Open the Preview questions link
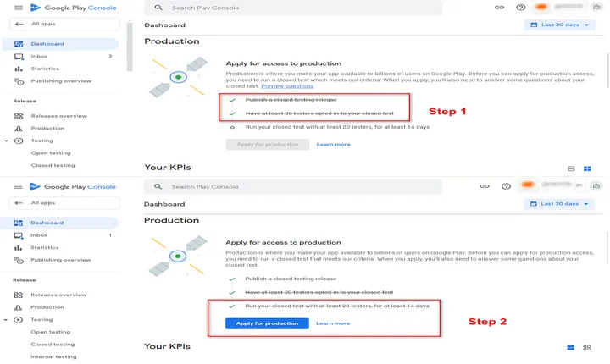Screen dimensions: 610x364 (x=287, y=86)
